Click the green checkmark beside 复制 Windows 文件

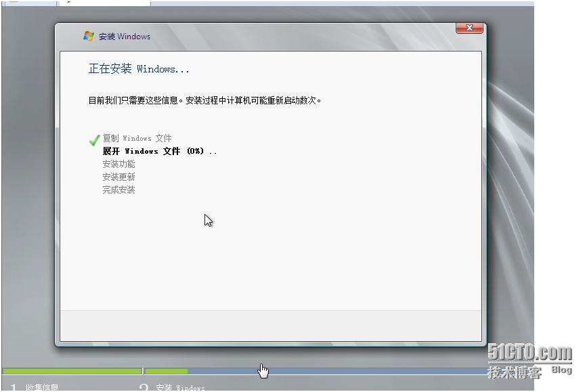(x=94, y=140)
